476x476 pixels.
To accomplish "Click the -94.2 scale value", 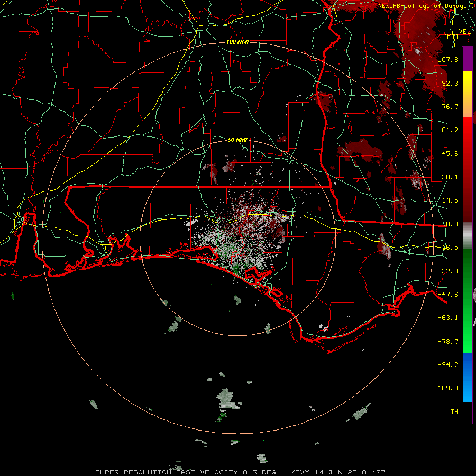I will tap(448, 364).
